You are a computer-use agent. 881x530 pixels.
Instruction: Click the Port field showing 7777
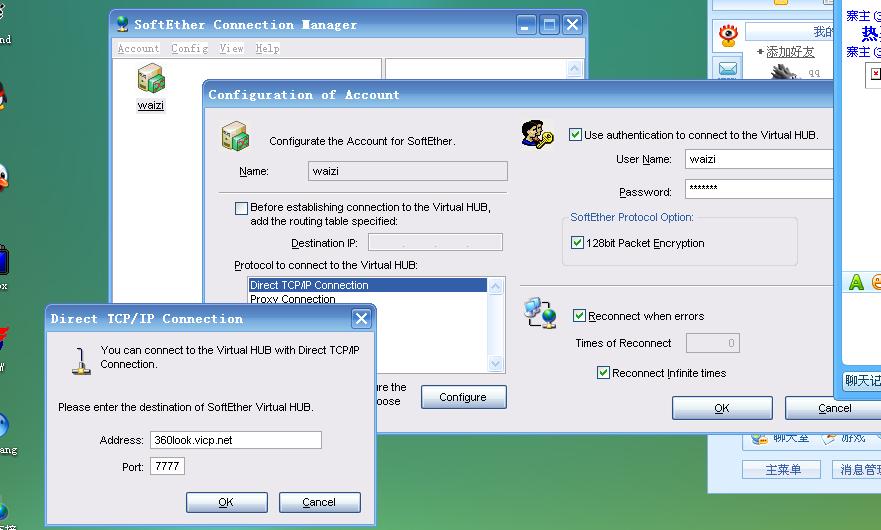coord(167,466)
